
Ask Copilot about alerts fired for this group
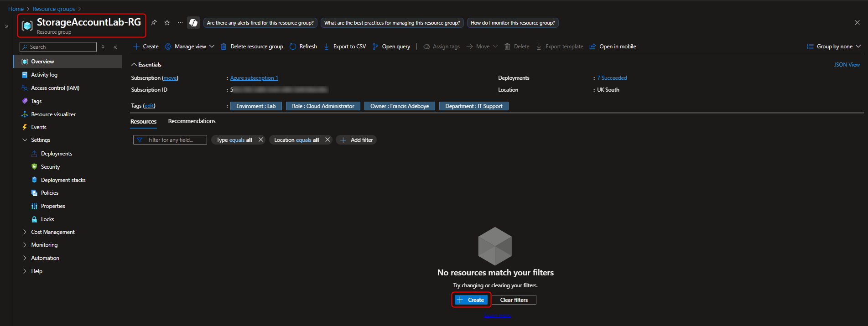point(260,23)
